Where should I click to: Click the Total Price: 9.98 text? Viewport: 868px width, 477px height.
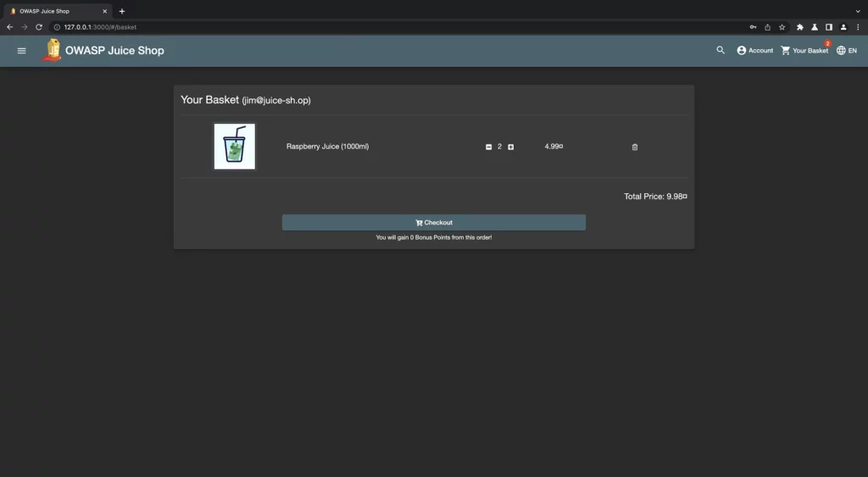[655, 197]
